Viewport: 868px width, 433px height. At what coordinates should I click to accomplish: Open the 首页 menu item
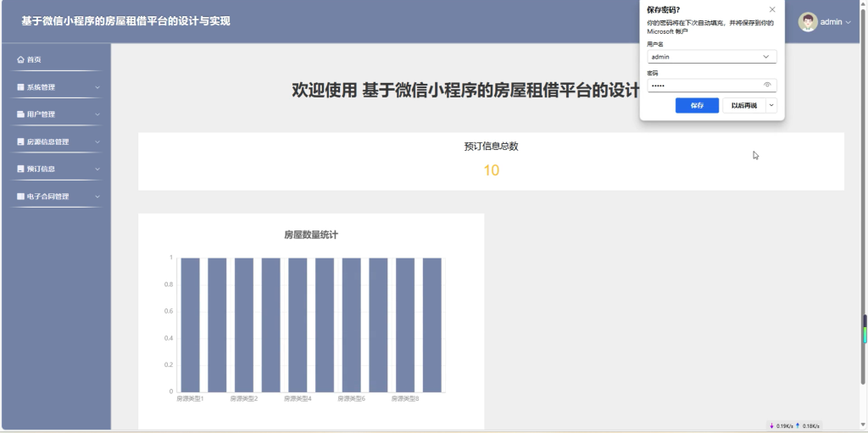56,59
